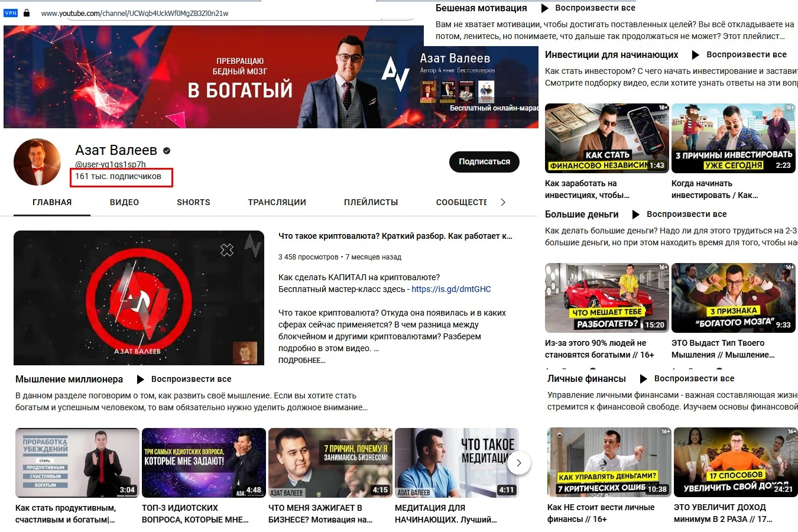The height and width of the screenshot is (532, 798).
Task: Expand description with ПОДРОБНЕЕ
Action: 301,360
